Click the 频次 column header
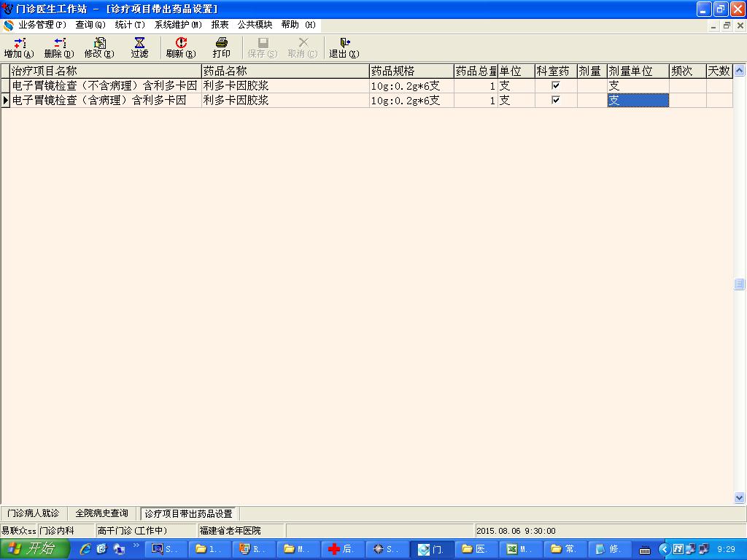The image size is (747, 560). [687, 71]
